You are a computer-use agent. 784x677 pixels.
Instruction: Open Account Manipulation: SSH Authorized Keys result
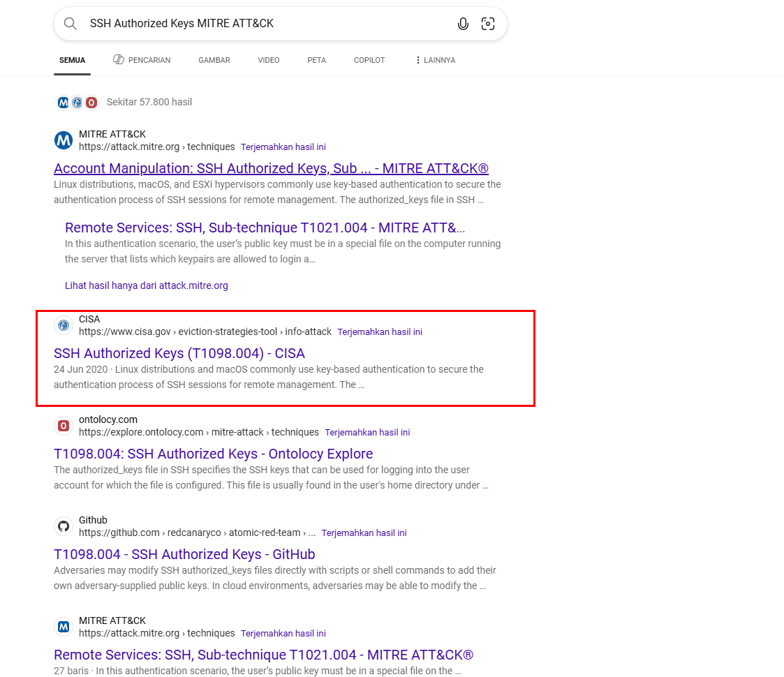(271, 168)
